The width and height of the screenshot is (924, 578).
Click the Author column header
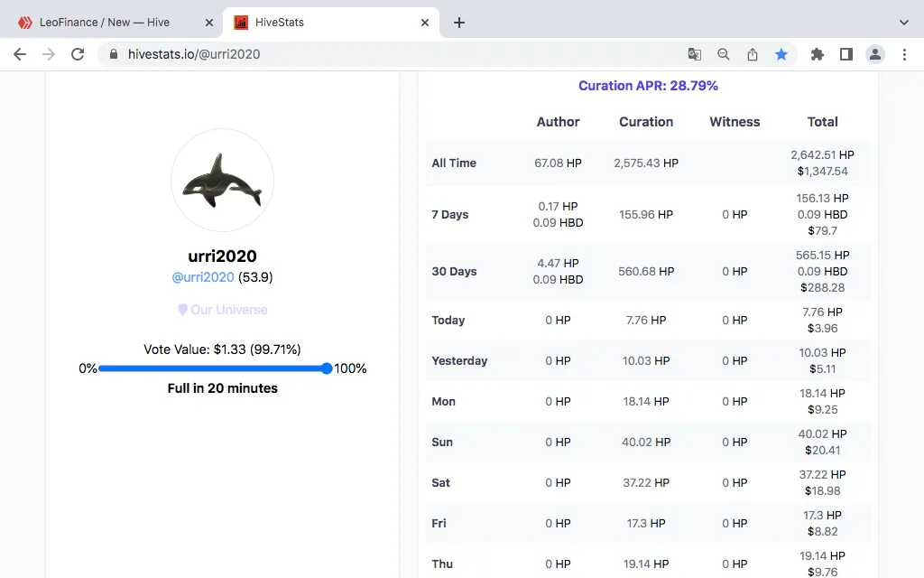[x=558, y=122]
